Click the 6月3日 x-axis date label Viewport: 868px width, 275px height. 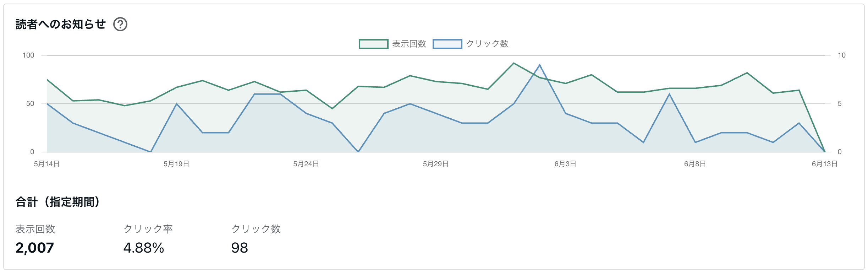pyautogui.click(x=565, y=164)
